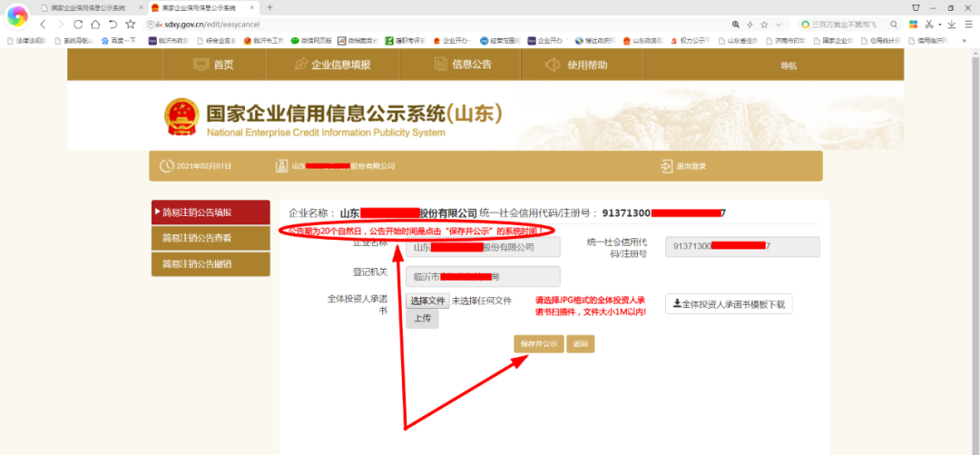Click the national emblem logo
Viewport: 980px width, 455px height.
point(181,118)
